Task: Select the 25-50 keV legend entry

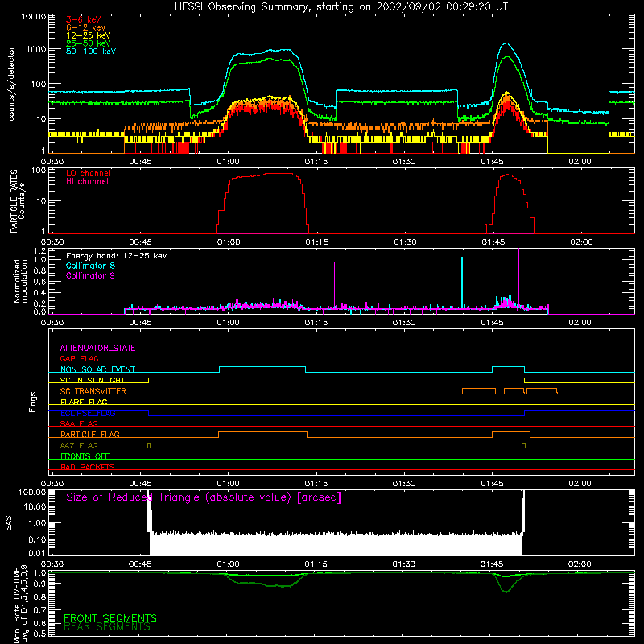Action: [x=89, y=43]
